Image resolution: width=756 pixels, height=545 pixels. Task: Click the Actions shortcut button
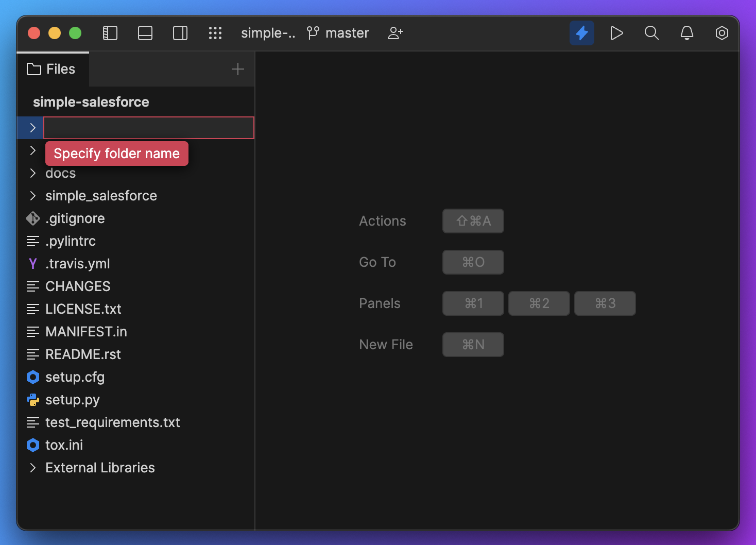click(473, 221)
